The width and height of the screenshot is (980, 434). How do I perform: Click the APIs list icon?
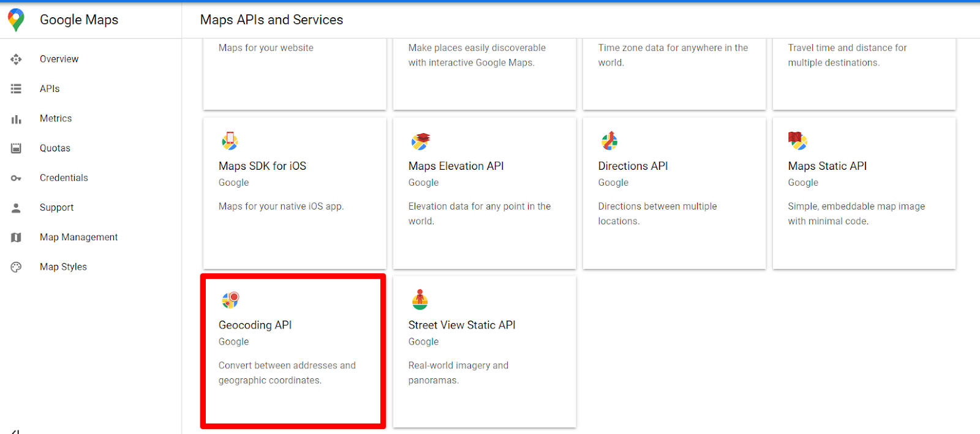click(16, 89)
